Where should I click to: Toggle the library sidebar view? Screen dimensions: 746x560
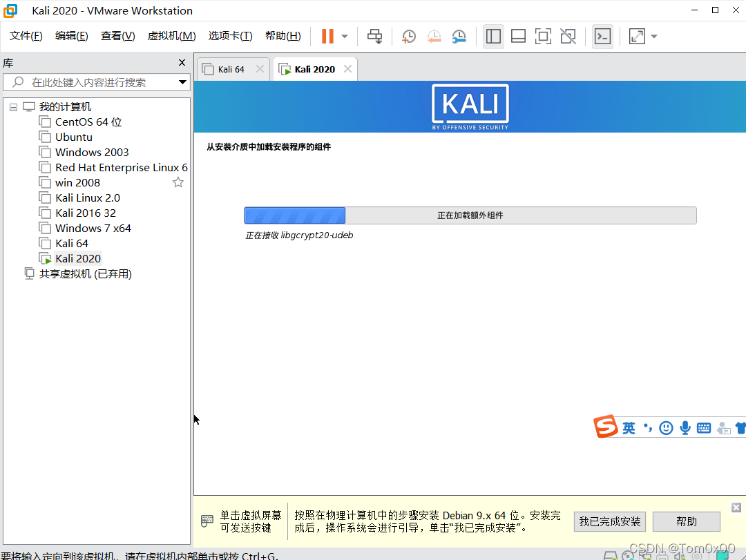493,36
